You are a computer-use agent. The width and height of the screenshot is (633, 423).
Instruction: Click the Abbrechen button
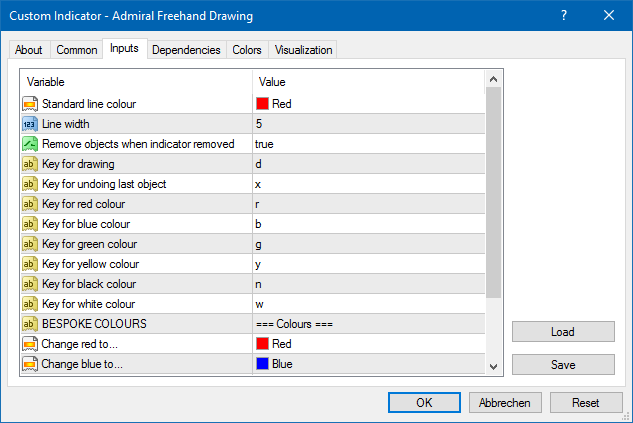[x=505, y=402]
